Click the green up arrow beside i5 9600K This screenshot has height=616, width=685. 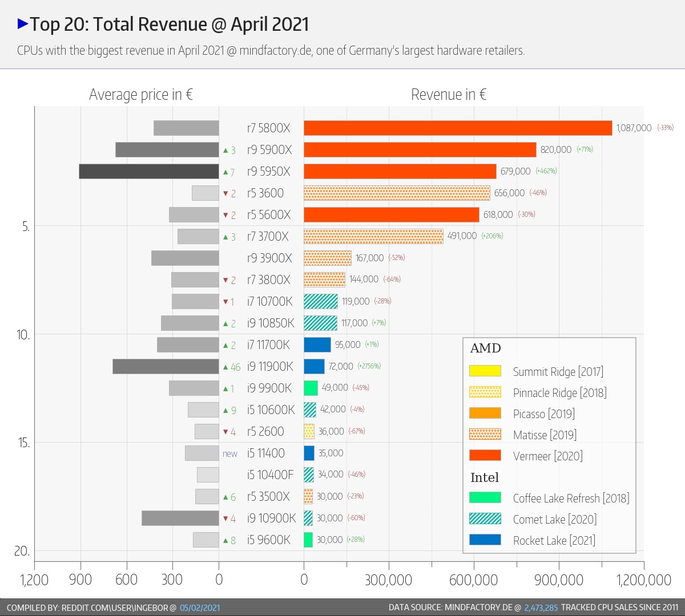pos(225,541)
